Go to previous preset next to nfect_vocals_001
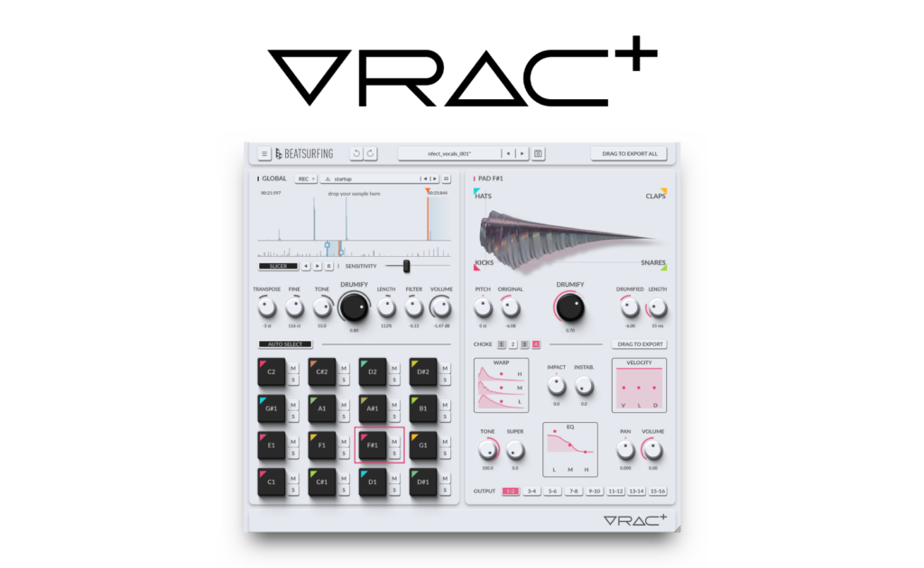Image resolution: width=924 pixels, height=568 pixels. point(508,153)
